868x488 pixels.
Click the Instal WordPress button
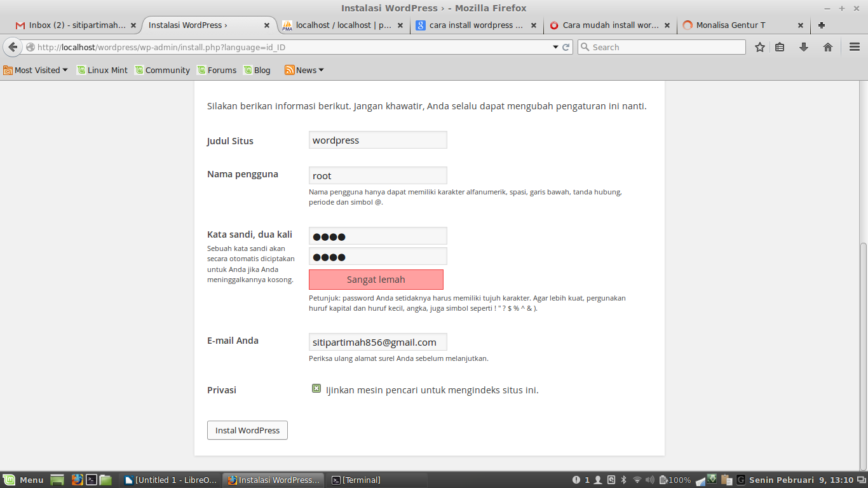pos(247,430)
